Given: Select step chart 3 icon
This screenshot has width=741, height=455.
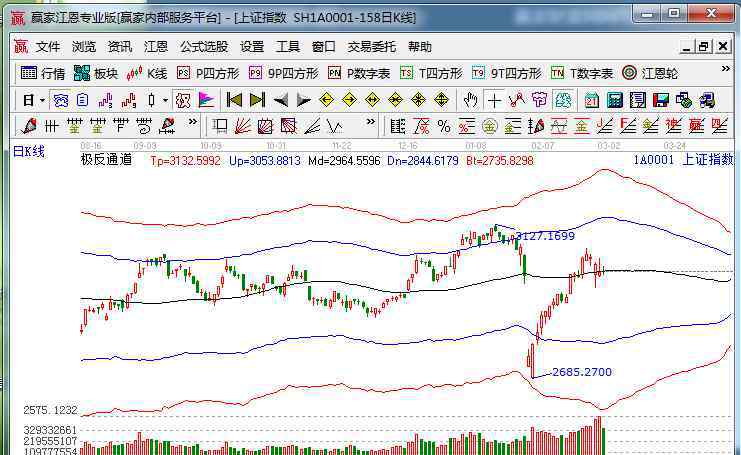Looking at the screenshot, I should (105, 100).
